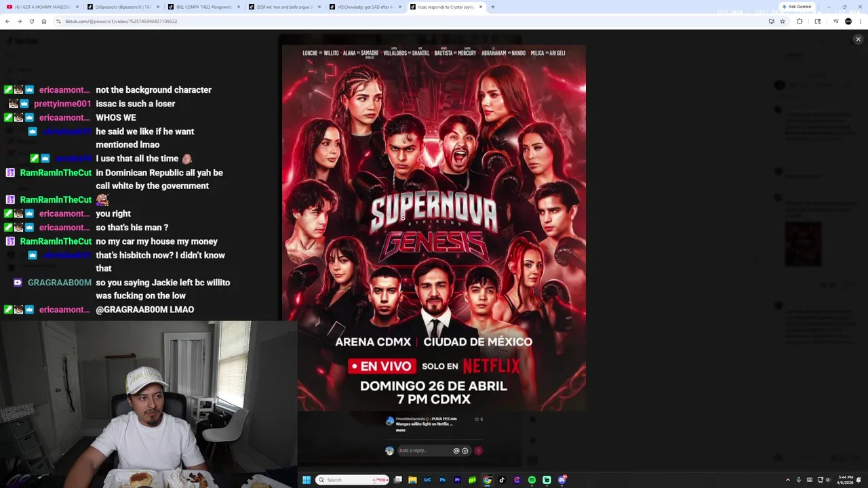The image size is (868, 488).
Task: Open the green app icon after Premiere
Action: click(472, 480)
